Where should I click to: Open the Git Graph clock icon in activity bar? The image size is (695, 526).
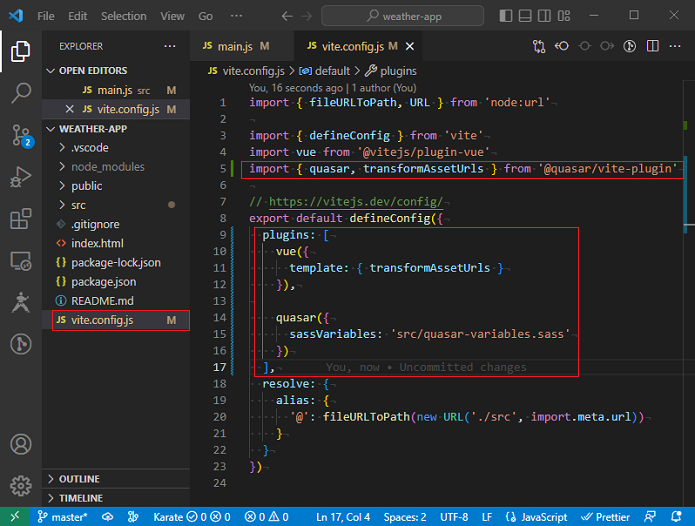point(20,344)
